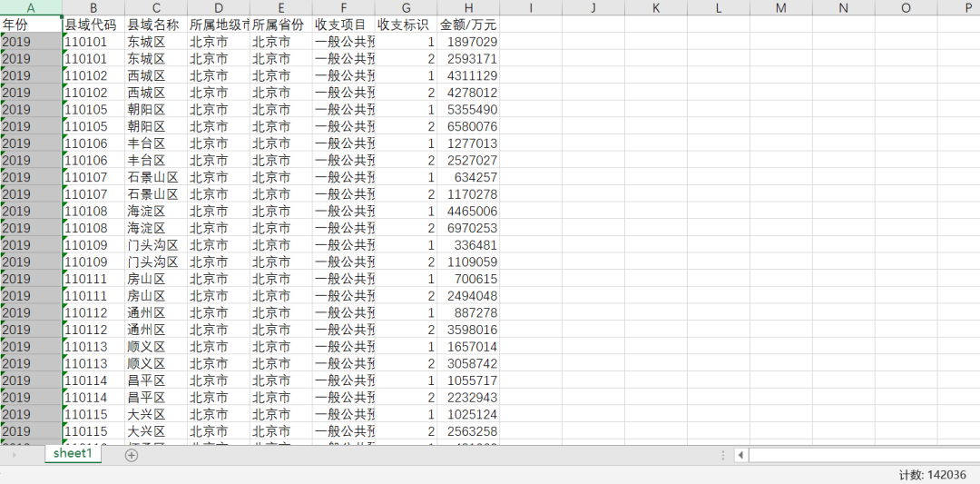Select the cell with amount 1277013

coord(469,143)
